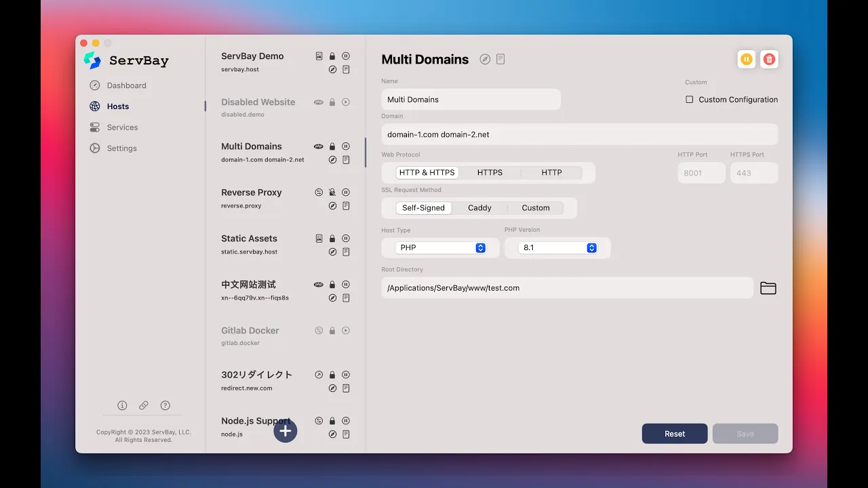Open the PHP Version 8.1 dropdown
The height and width of the screenshot is (488, 868).
click(x=558, y=248)
